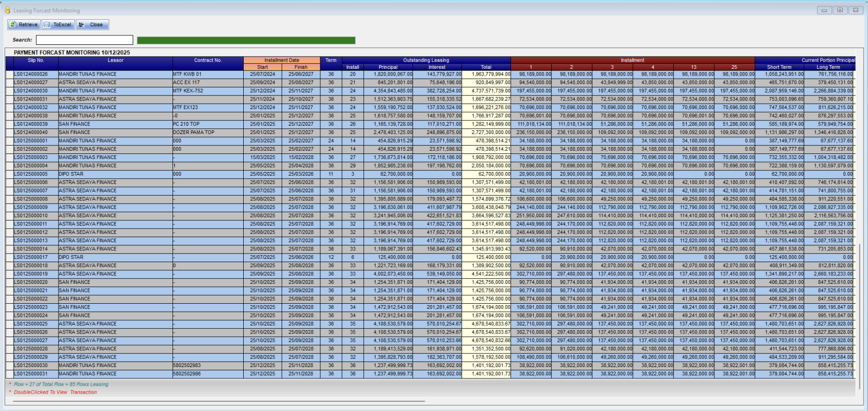
Task: Click interest value 382,728,254.00
Action: [x=444, y=91]
